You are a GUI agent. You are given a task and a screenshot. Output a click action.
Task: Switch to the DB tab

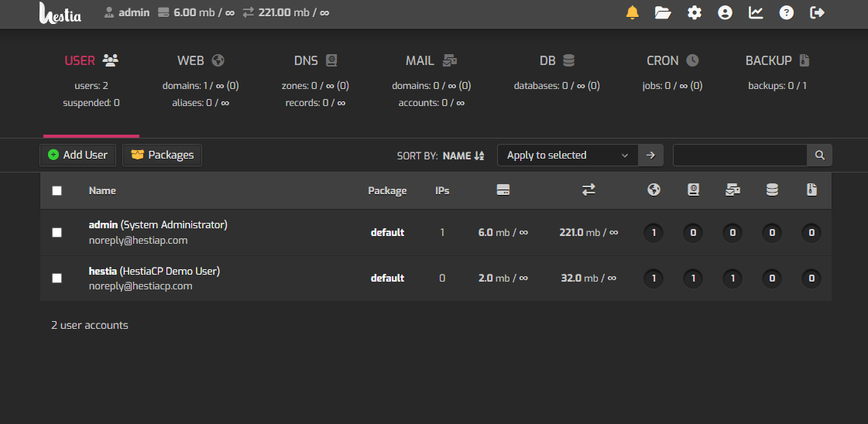(x=557, y=82)
